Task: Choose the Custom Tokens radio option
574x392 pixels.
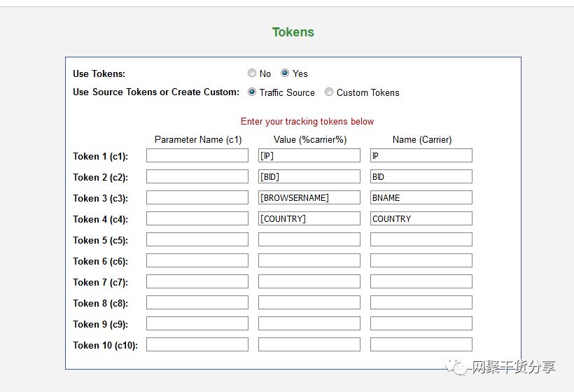Action: (329, 92)
